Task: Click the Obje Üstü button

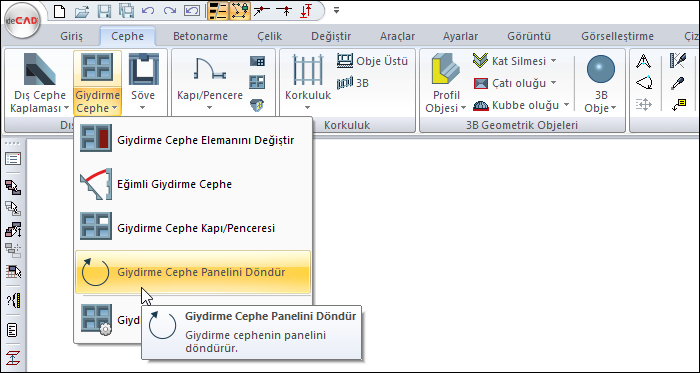Action: pos(372,60)
